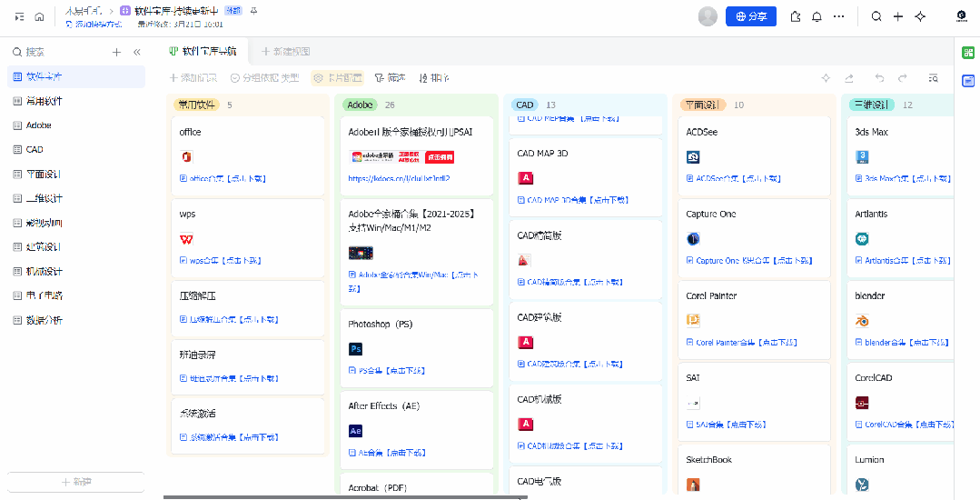Click the 新建 button at sidebar bottom

coord(75,482)
